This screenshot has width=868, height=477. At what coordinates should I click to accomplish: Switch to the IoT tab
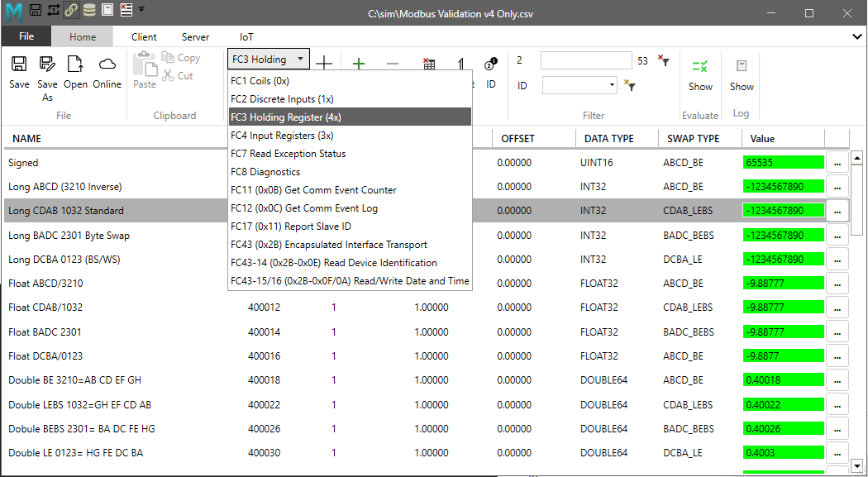tap(246, 37)
